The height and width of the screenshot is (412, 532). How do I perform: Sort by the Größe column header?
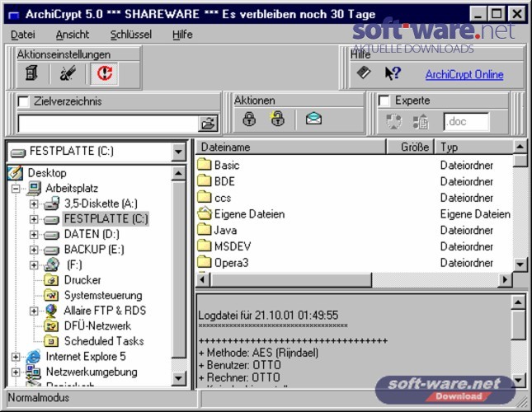pyautogui.click(x=410, y=147)
